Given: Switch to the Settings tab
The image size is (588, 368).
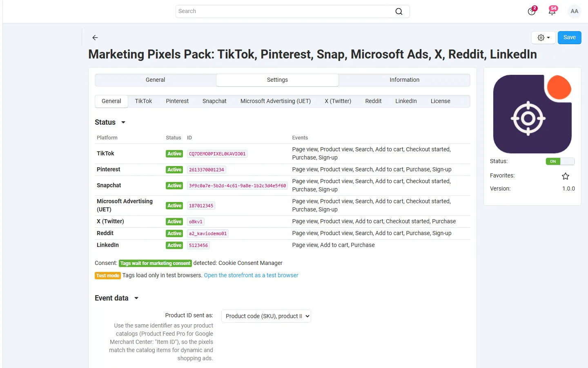Looking at the screenshot, I should click(277, 80).
